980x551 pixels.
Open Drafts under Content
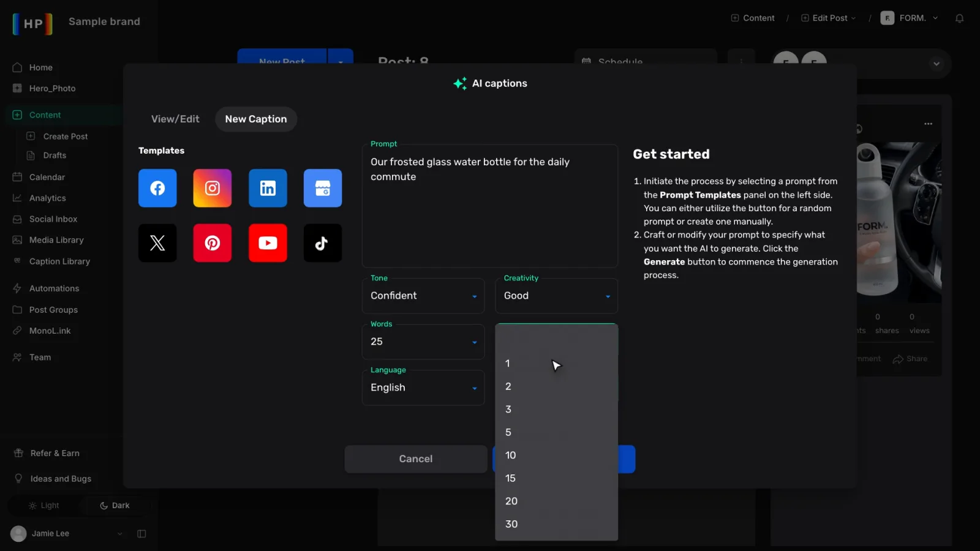click(x=55, y=156)
